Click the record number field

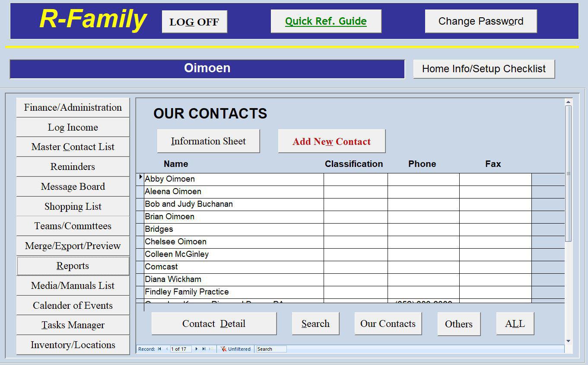(x=181, y=349)
